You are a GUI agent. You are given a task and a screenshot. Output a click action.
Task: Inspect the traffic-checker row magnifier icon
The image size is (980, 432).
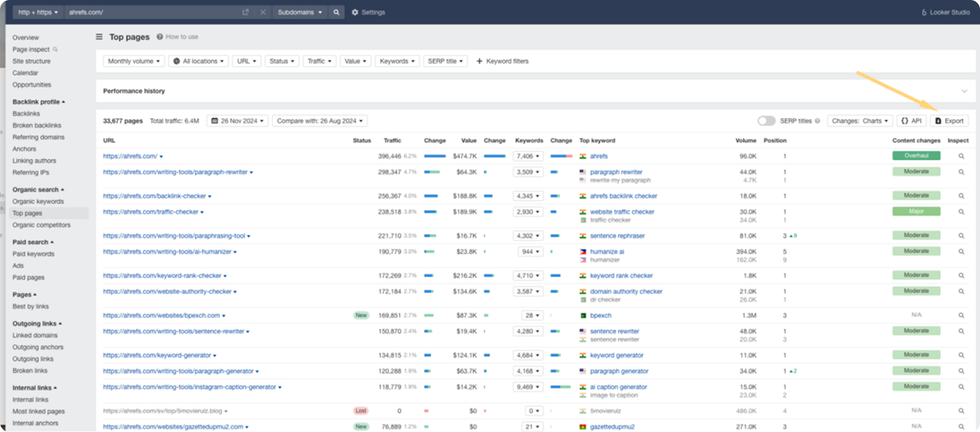coord(961,212)
